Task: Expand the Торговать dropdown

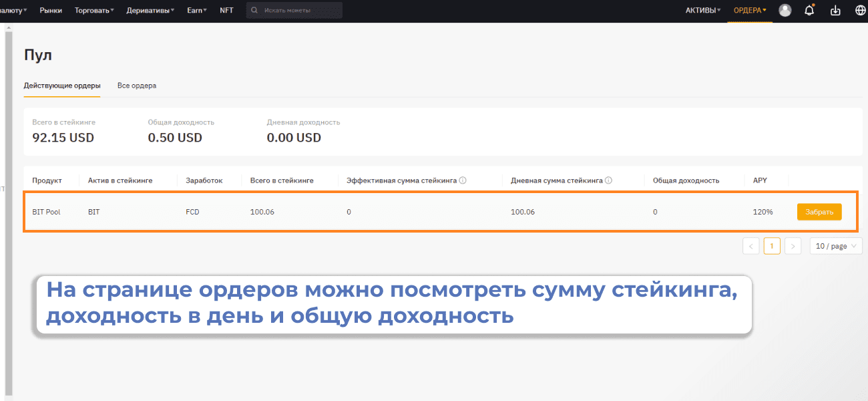Action: (93, 10)
